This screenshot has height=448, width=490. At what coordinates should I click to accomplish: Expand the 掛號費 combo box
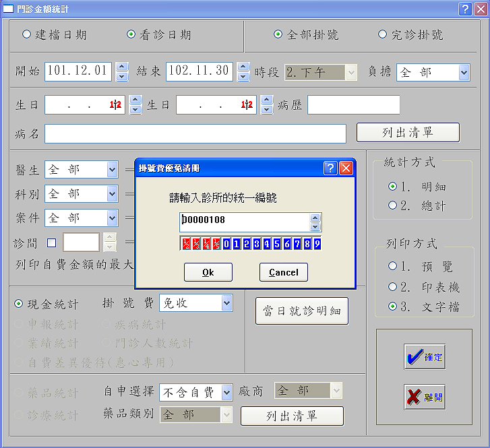226,304
